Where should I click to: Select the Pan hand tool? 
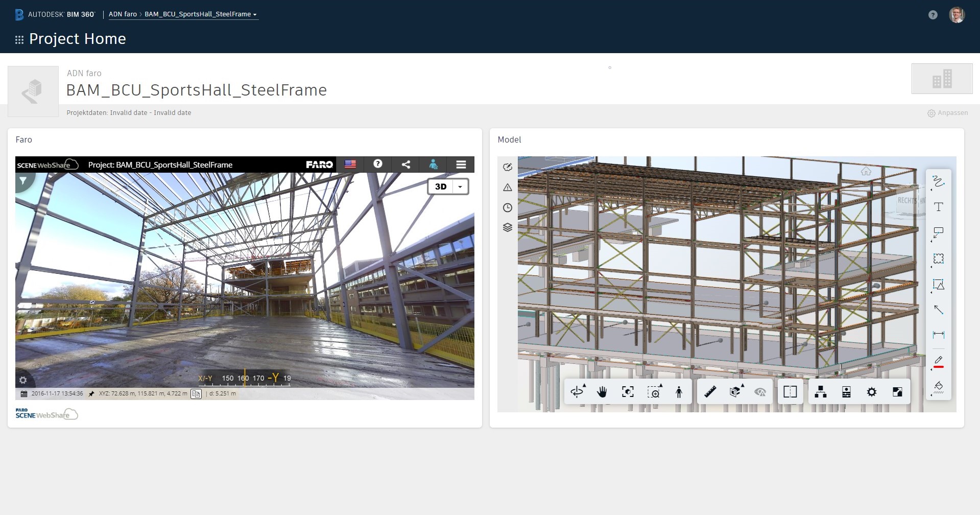pyautogui.click(x=602, y=392)
